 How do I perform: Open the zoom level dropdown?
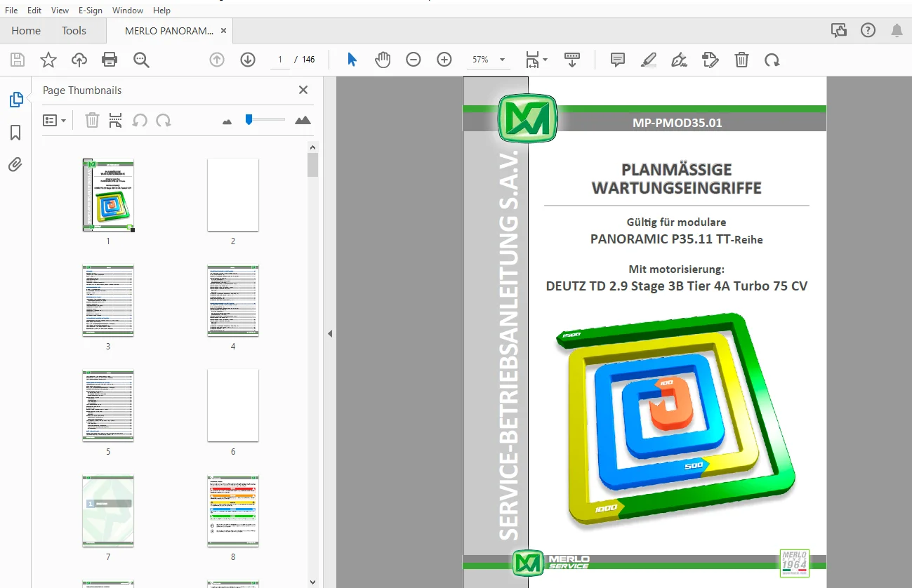click(502, 60)
